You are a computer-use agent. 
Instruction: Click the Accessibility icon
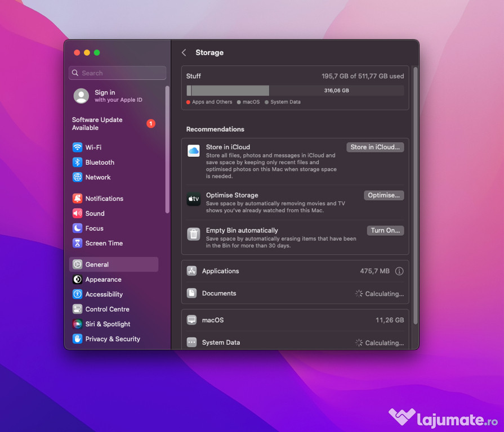coord(77,294)
